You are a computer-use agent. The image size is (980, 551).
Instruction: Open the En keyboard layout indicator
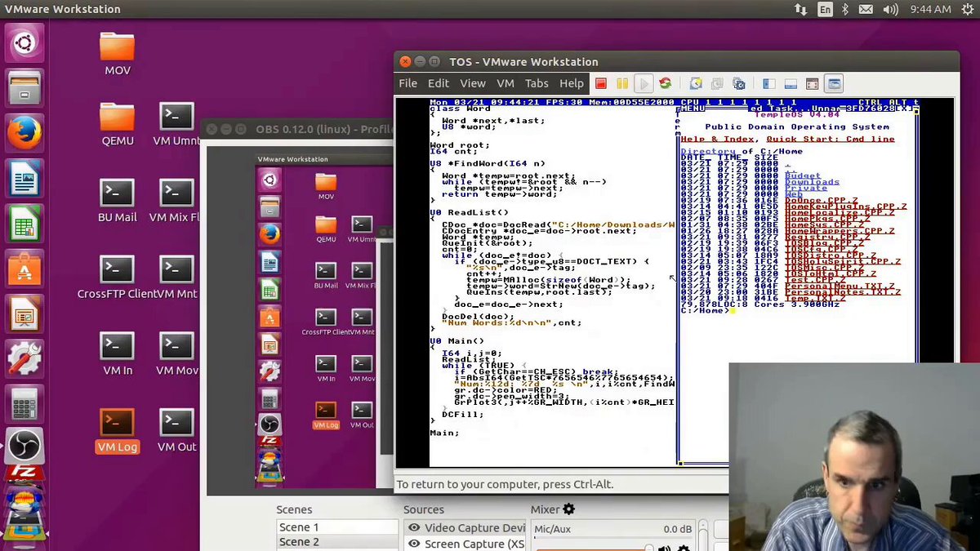pos(826,9)
